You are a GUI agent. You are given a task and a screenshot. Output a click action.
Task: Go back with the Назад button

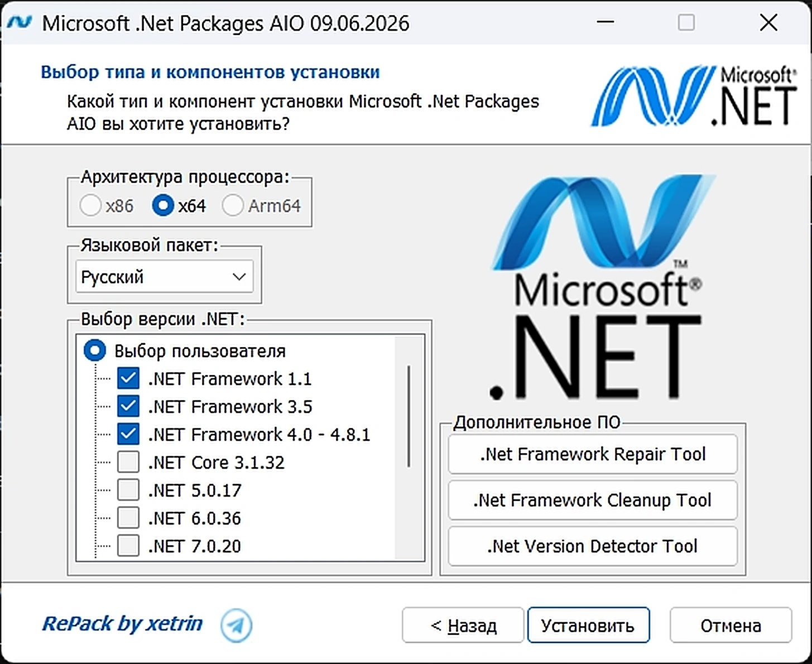463,625
